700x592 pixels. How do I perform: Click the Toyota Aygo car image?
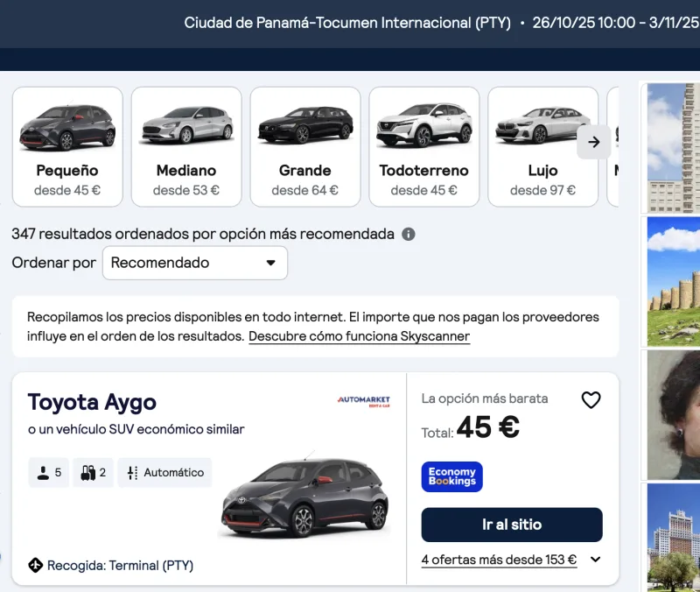tap(305, 495)
